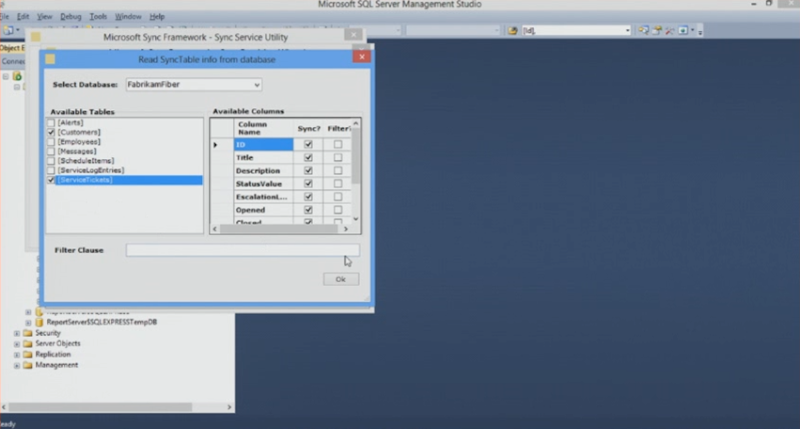Toggle Sync checkbox for StatusValue column
This screenshot has width=800, height=429.
click(x=308, y=184)
